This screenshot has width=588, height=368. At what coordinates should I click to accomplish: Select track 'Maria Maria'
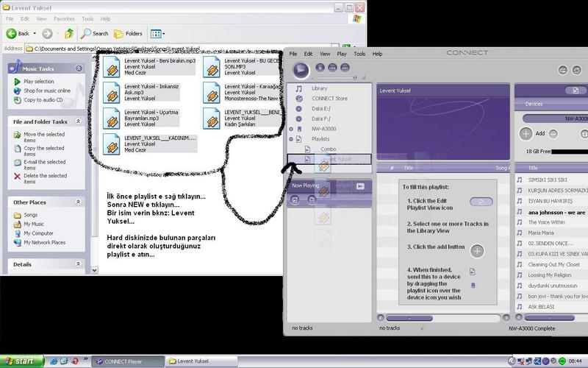pyautogui.click(x=541, y=233)
